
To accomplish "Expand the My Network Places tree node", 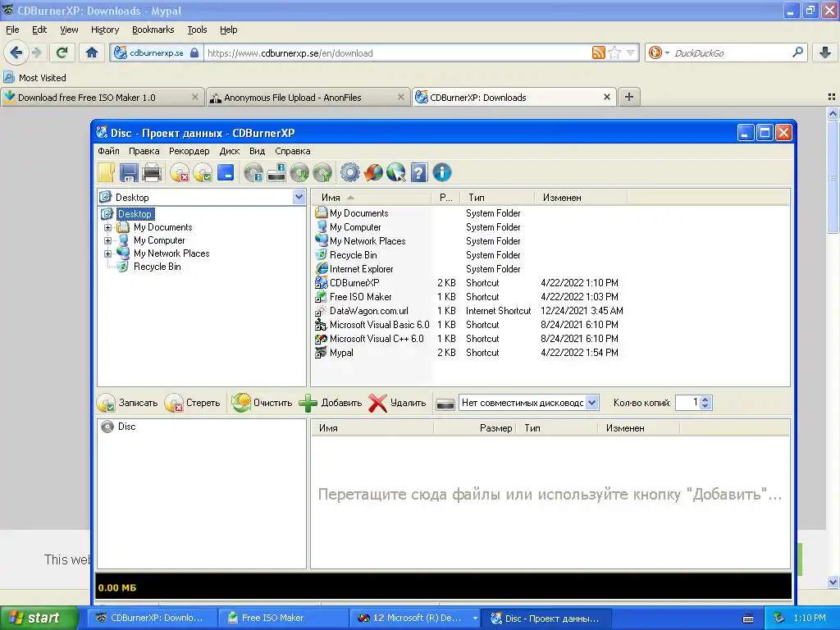I will click(107, 253).
